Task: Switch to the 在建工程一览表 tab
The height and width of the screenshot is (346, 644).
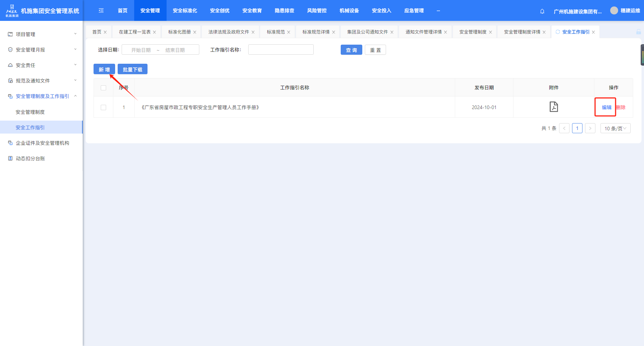Action: coord(135,32)
